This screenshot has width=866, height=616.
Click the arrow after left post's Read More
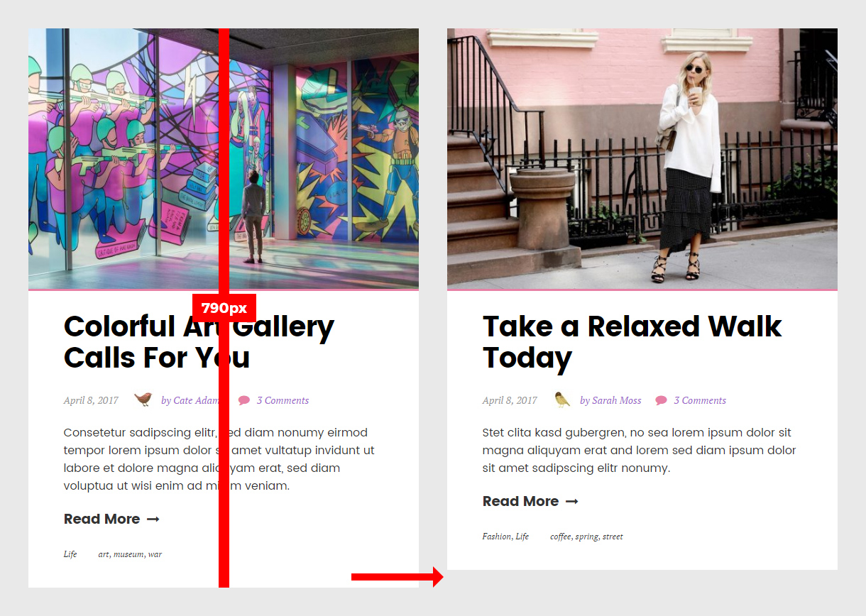pos(153,519)
